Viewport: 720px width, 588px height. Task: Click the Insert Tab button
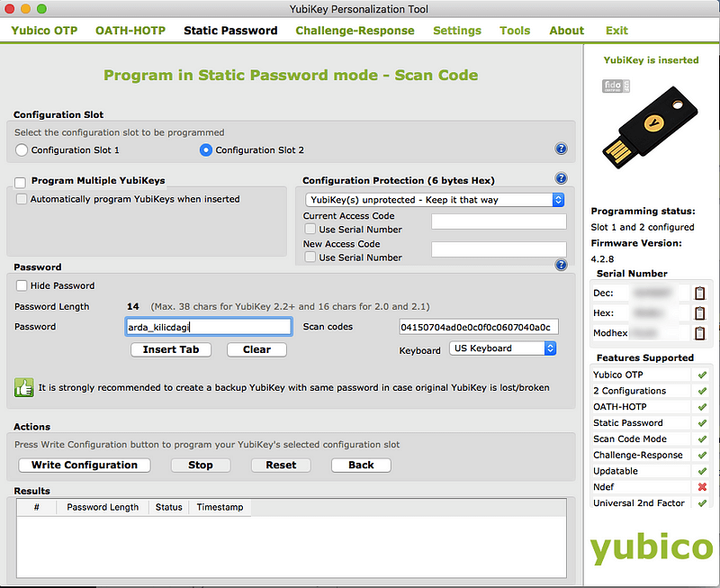[x=171, y=349]
